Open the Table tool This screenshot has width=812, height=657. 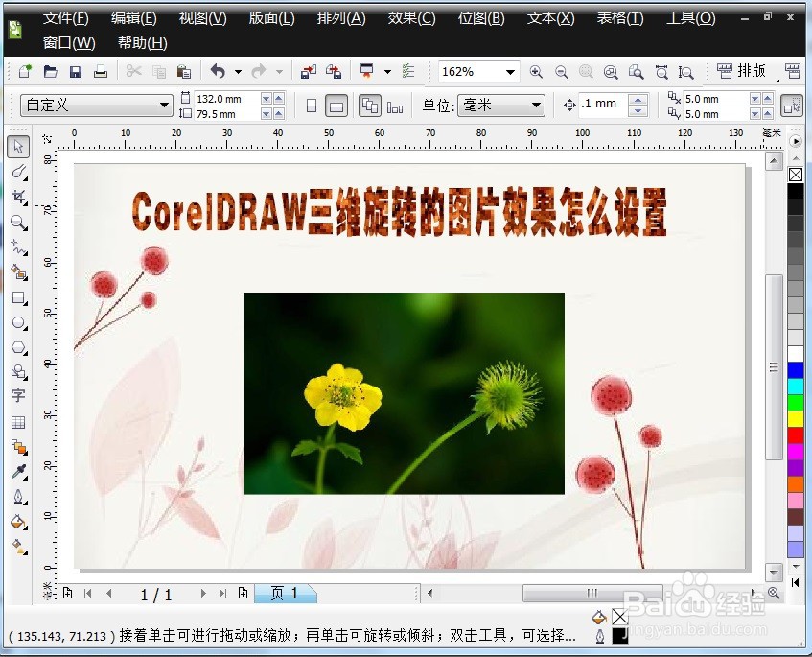17,422
